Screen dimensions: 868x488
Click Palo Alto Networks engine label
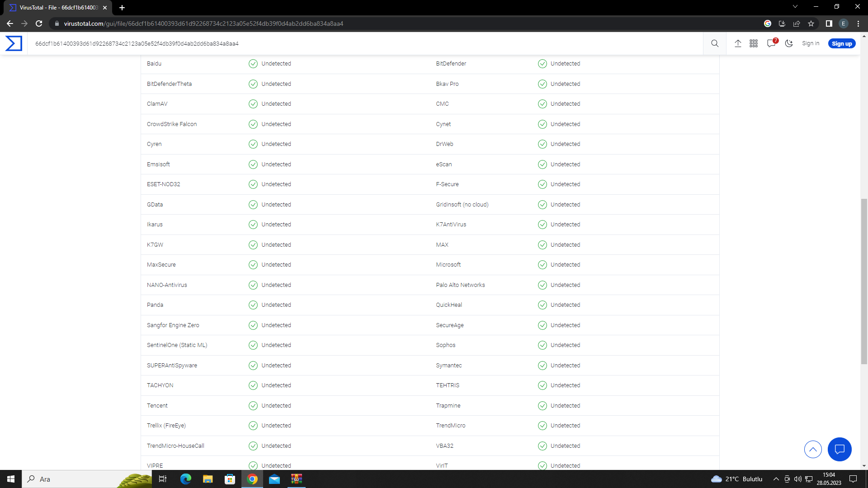pos(460,285)
